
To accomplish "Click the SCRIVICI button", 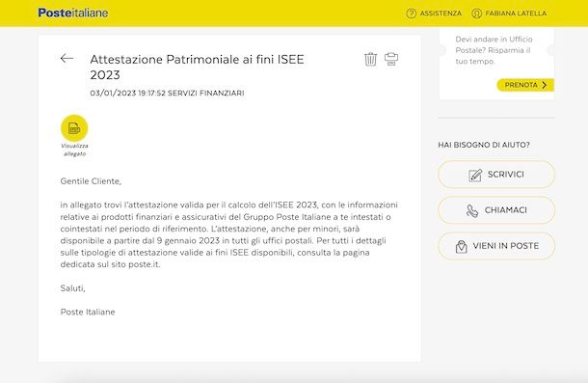I will [496, 175].
